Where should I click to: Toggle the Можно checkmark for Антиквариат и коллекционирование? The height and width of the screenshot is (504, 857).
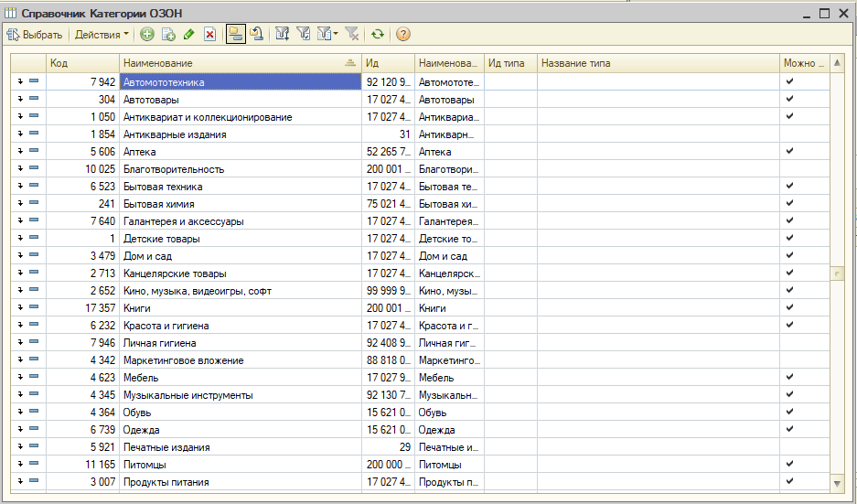789,116
